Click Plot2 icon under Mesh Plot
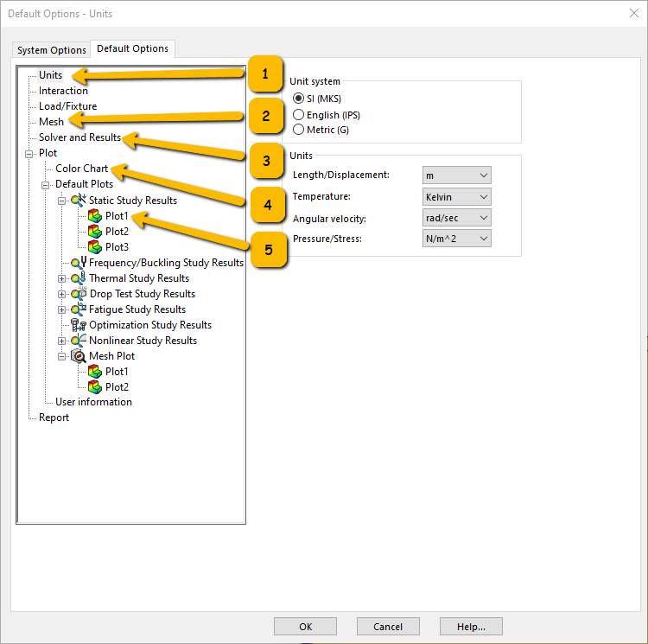648x644 pixels. click(x=95, y=387)
